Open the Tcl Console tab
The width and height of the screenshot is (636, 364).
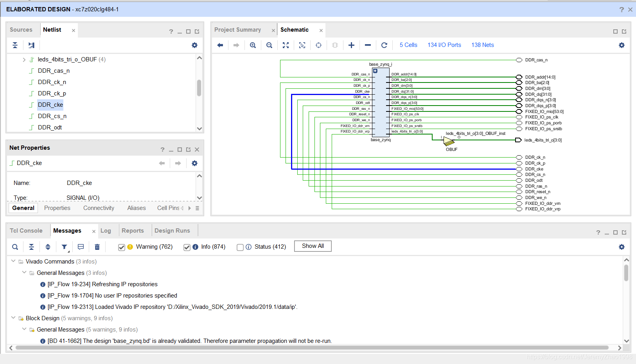pyautogui.click(x=26, y=231)
